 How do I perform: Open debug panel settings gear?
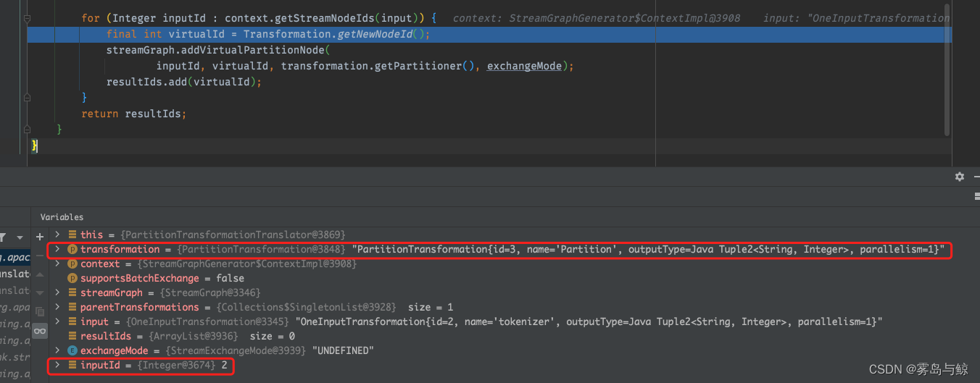(960, 177)
